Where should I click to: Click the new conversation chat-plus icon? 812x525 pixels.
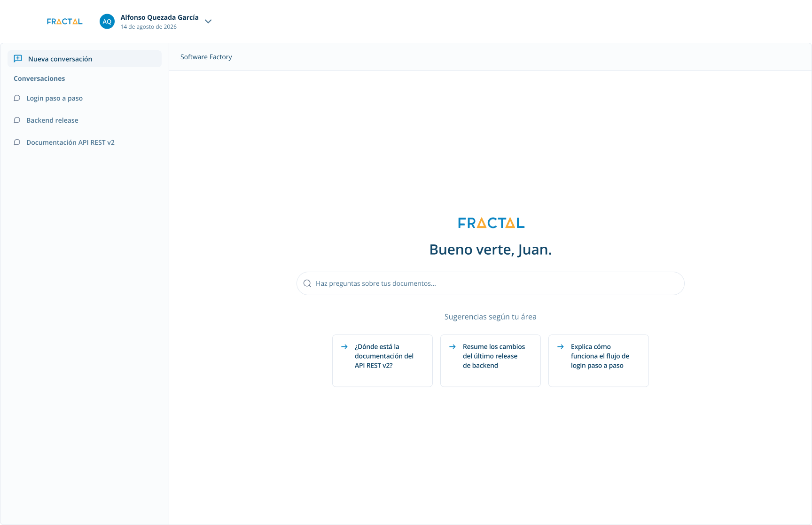18,59
